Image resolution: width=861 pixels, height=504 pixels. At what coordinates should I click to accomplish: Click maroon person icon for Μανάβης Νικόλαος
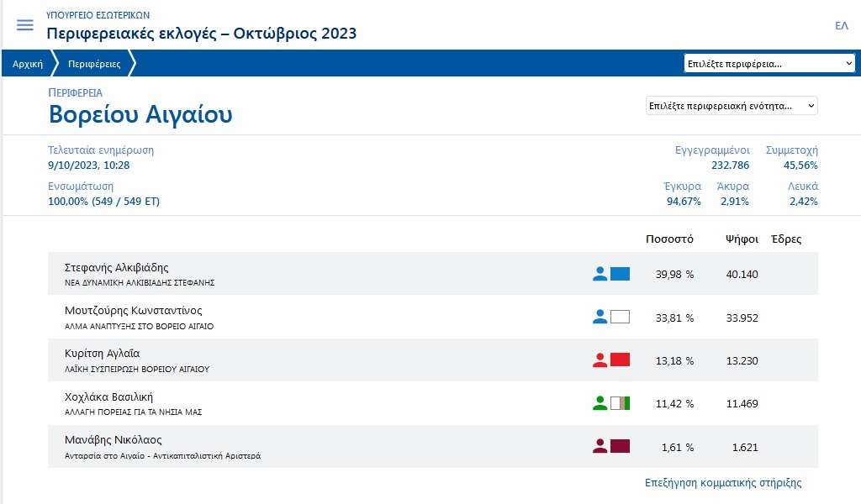[x=600, y=446]
